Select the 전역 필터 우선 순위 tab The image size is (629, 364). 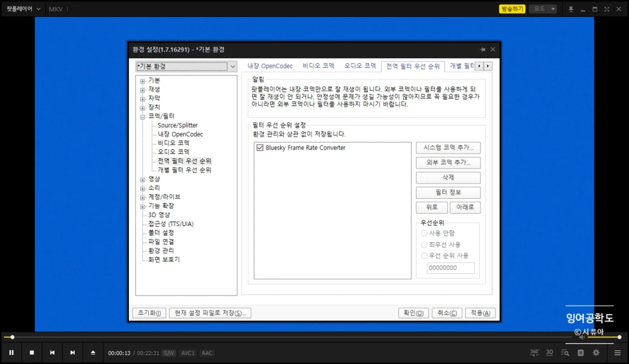tap(413, 66)
